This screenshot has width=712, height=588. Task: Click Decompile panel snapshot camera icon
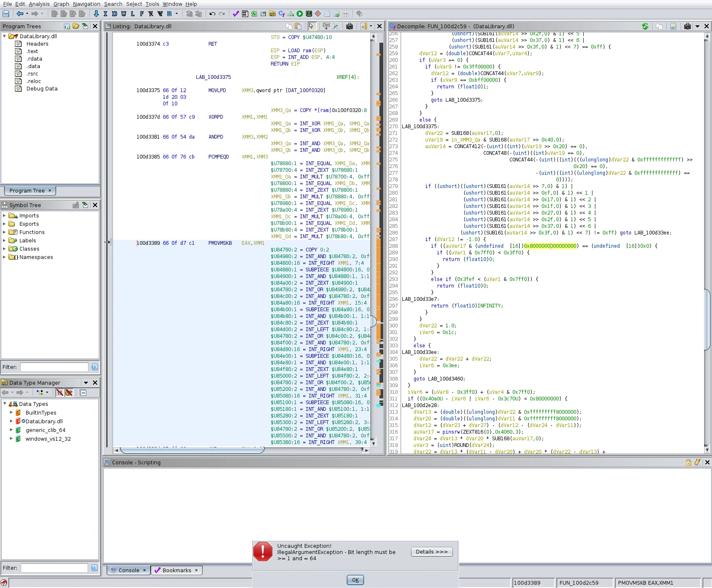[688, 26]
